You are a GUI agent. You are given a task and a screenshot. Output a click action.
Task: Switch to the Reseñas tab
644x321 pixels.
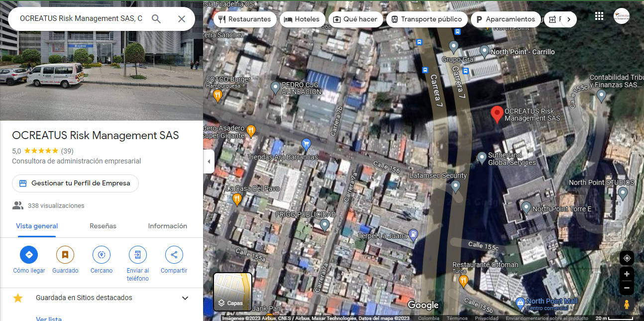tap(103, 226)
